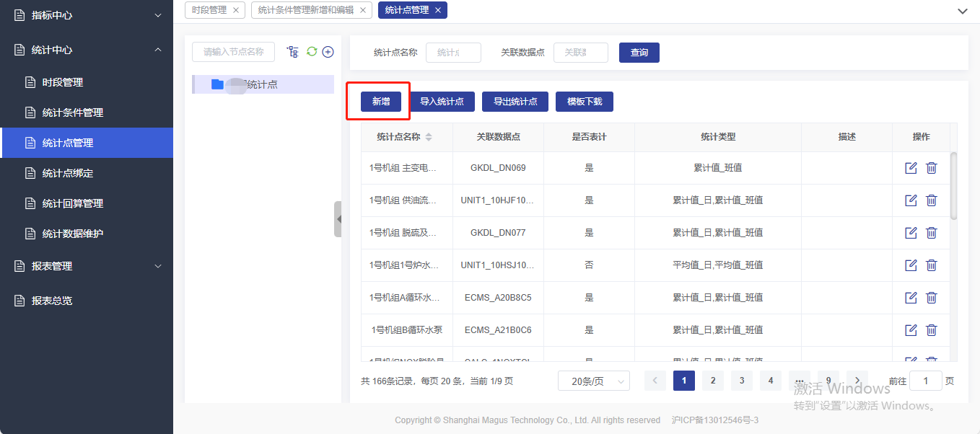980x434 pixels.
Task: Close the 时段管理 tab
Action: [x=236, y=10]
